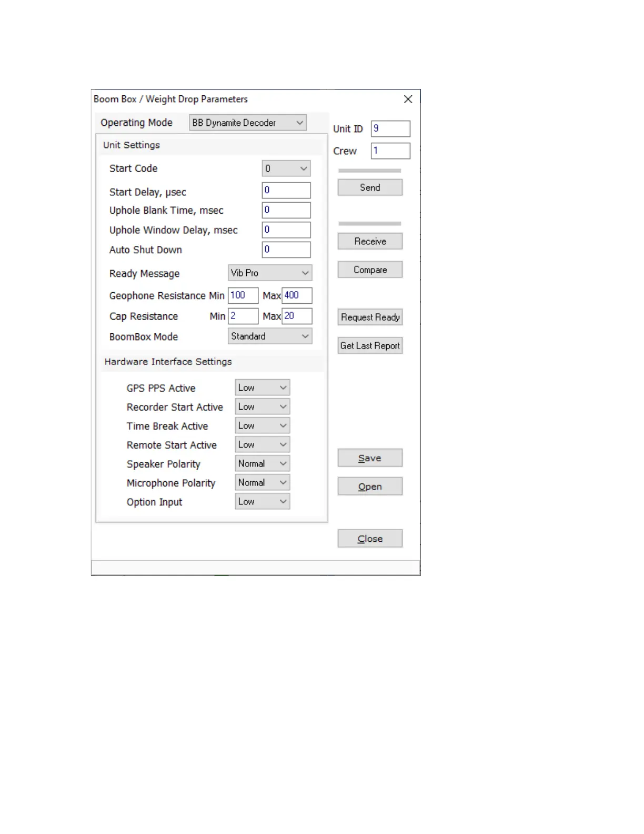Click the Uphole Window Delay field

(286, 230)
